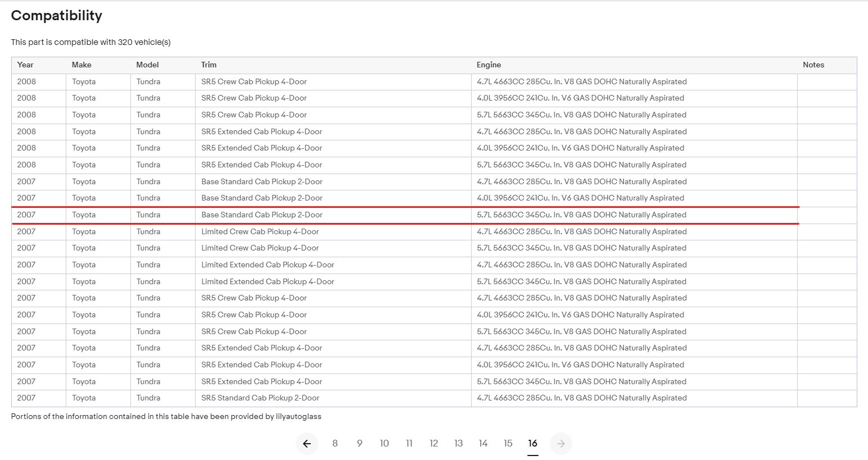Click Year cell in SR5 Standard Cab row
The width and height of the screenshot is (868, 460).
pyautogui.click(x=39, y=398)
